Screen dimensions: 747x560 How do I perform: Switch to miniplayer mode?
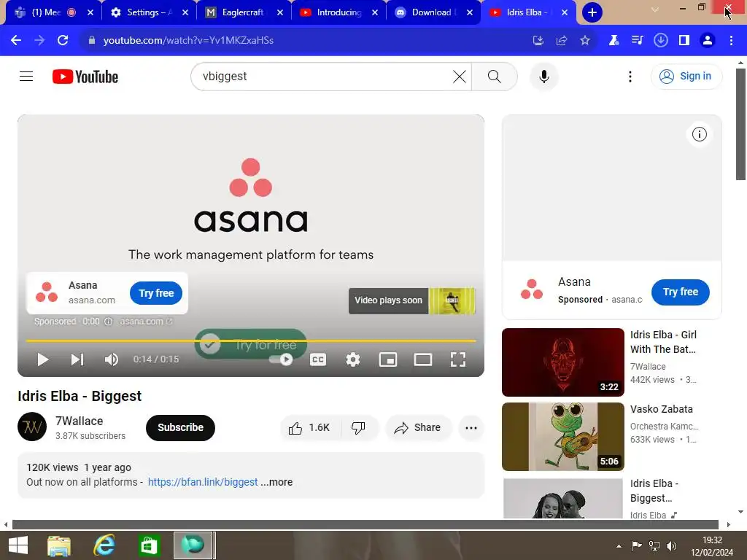388,359
